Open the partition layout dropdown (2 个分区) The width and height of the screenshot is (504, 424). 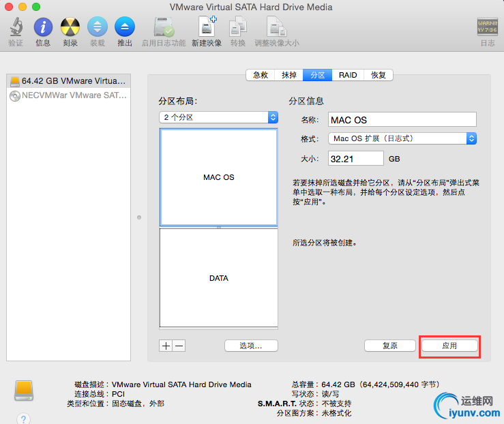pos(218,117)
